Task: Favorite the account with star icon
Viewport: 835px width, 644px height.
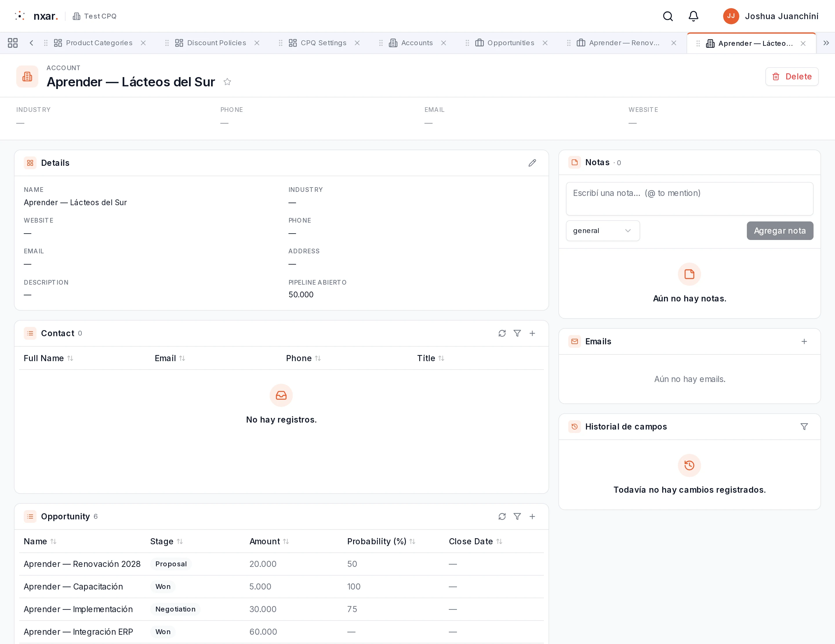Action: (x=227, y=82)
